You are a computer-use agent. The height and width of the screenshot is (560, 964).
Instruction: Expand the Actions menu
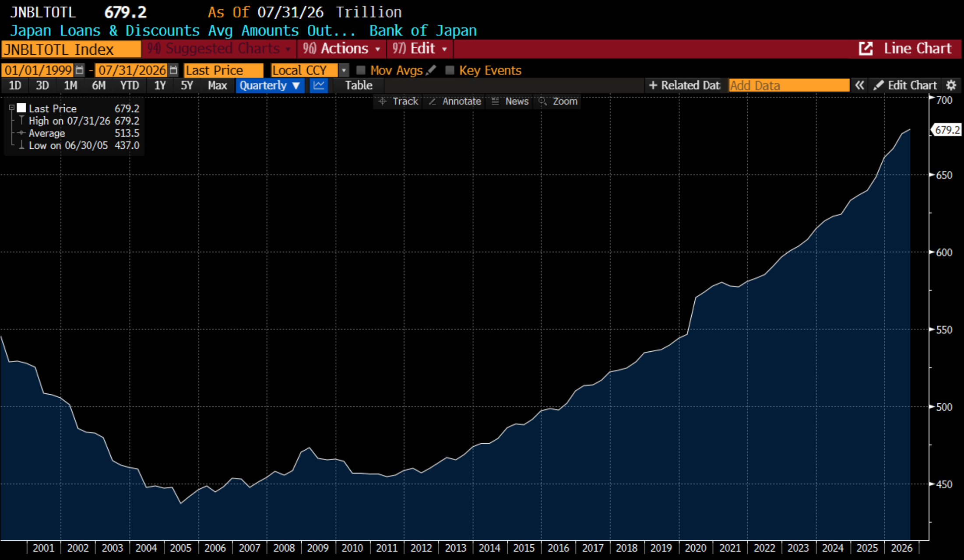pos(341,49)
